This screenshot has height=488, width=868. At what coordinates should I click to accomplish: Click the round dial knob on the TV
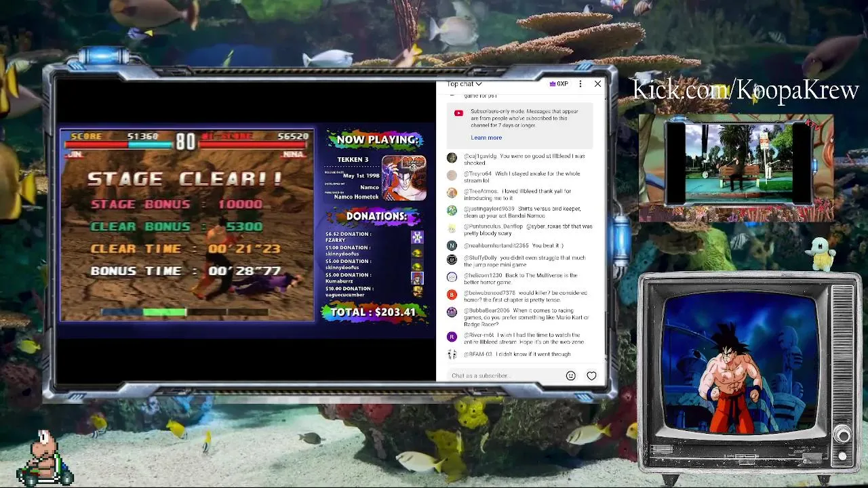click(842, 435)
